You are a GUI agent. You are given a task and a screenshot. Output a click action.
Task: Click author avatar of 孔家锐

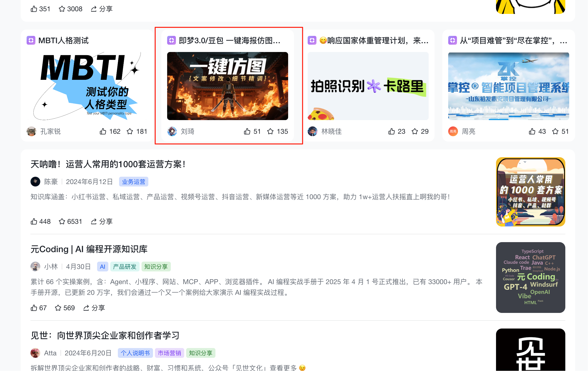31,131
